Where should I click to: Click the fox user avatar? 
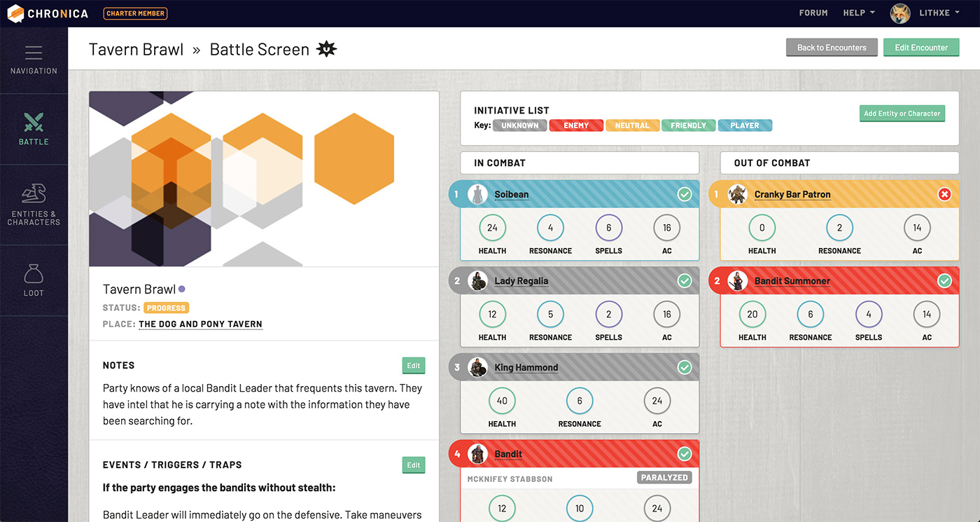tap(900, 13)
